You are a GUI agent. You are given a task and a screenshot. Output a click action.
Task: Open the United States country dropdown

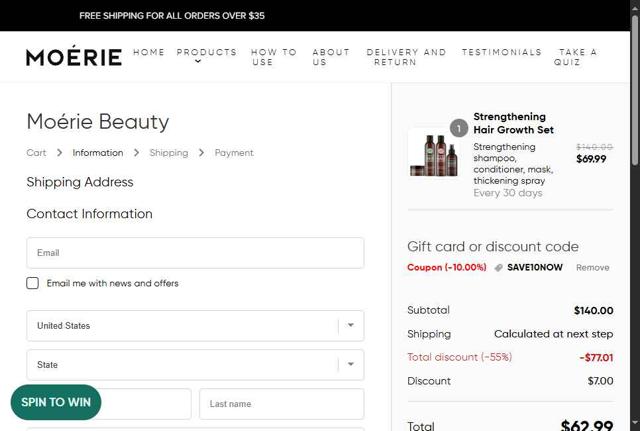(195, 326)
